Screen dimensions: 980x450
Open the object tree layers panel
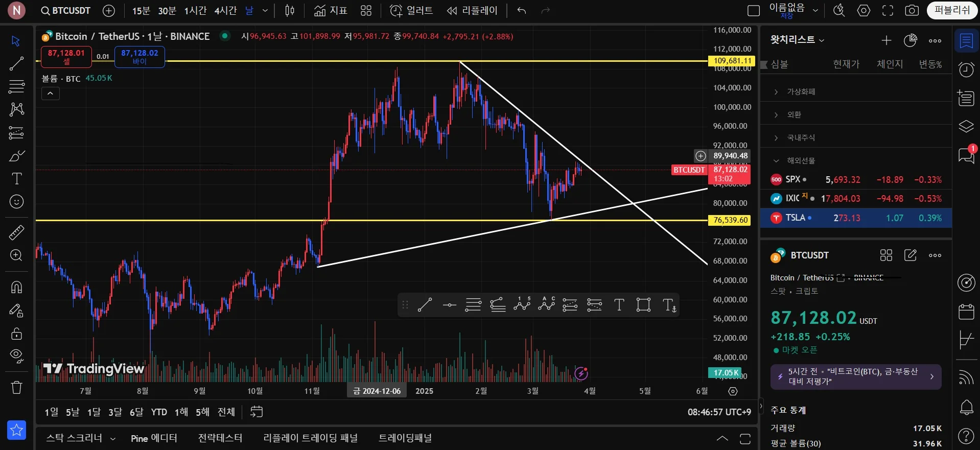966,126
